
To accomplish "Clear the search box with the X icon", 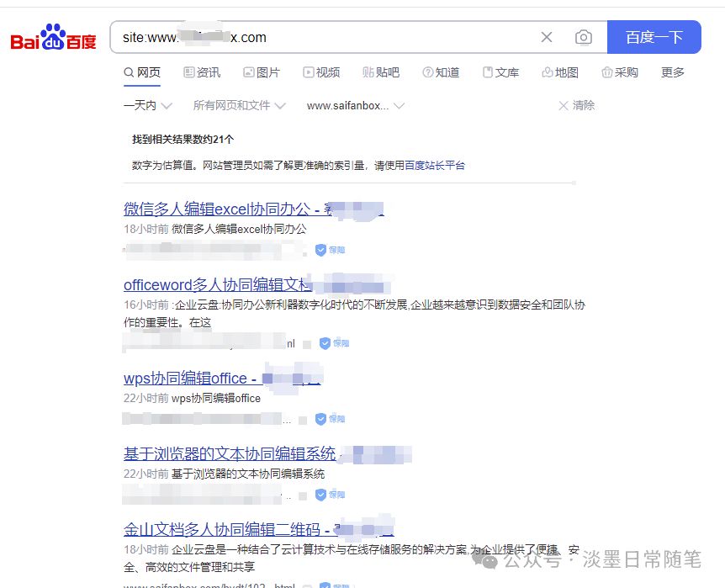I will click(547, 37).
